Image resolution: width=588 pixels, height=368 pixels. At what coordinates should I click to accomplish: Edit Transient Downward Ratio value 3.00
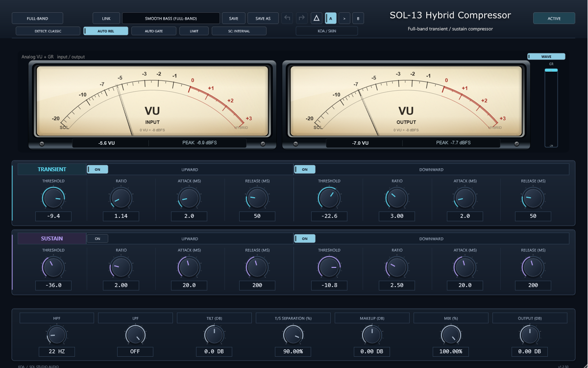tap(397, 216)
